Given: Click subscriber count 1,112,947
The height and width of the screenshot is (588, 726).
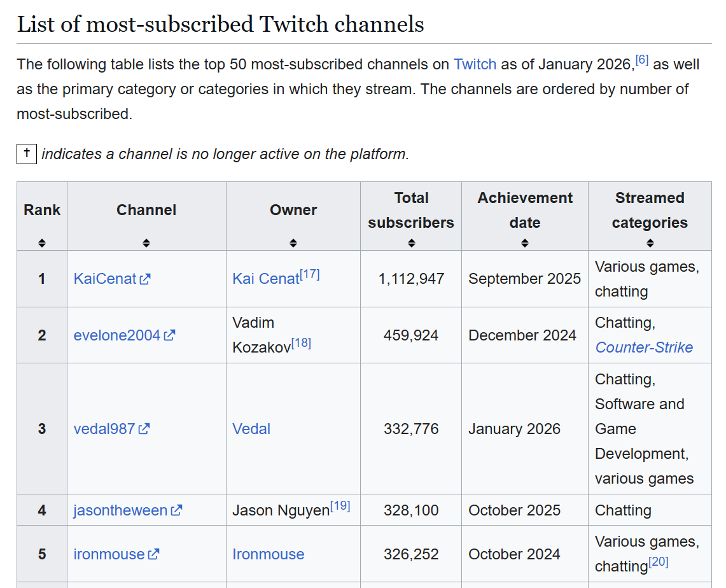Looking at the screenshot, I should pyautogui.click(x=411, y=279).
